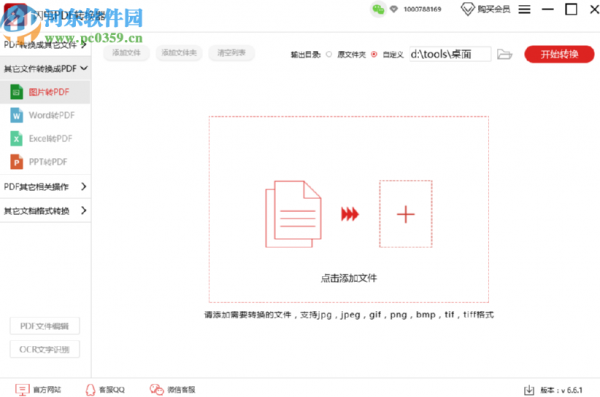Click the supported formats hint text

[349, 315]
